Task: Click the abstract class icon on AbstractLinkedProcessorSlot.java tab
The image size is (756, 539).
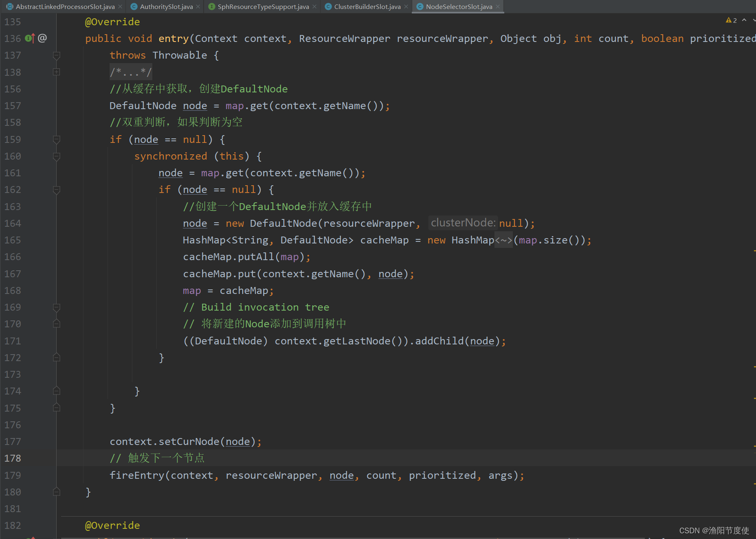Action: coord(9,7)
